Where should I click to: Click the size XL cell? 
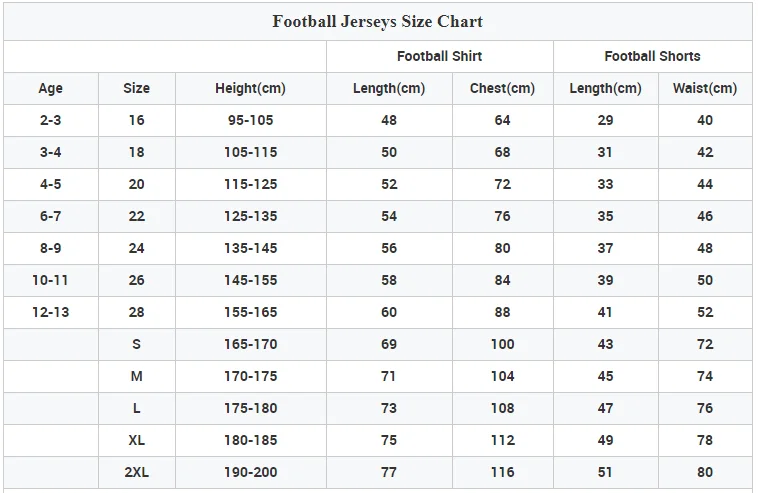[x=136, y=440]
